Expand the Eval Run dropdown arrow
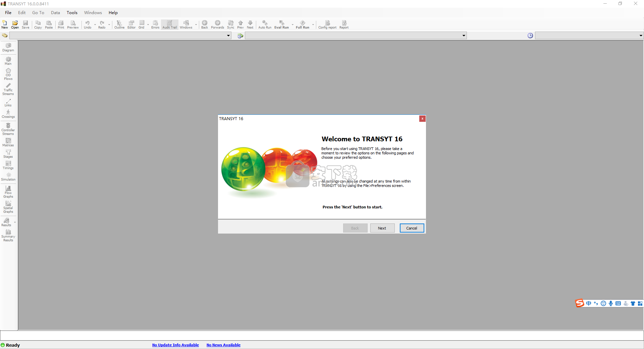 point(292,24)
